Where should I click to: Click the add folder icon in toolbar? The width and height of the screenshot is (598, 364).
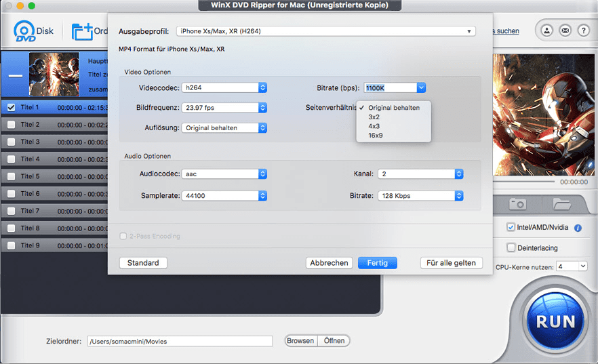point(83,31)
